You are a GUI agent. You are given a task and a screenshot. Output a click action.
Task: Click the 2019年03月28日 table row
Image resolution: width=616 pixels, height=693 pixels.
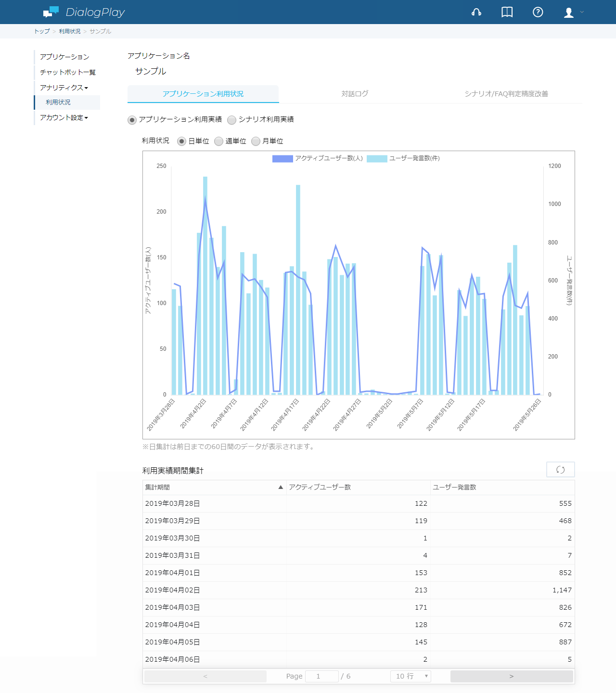tap(359, 503)
